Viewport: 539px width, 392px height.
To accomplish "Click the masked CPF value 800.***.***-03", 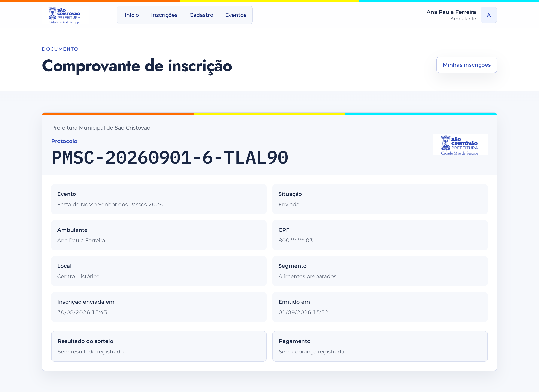I will tap(295, 240).
